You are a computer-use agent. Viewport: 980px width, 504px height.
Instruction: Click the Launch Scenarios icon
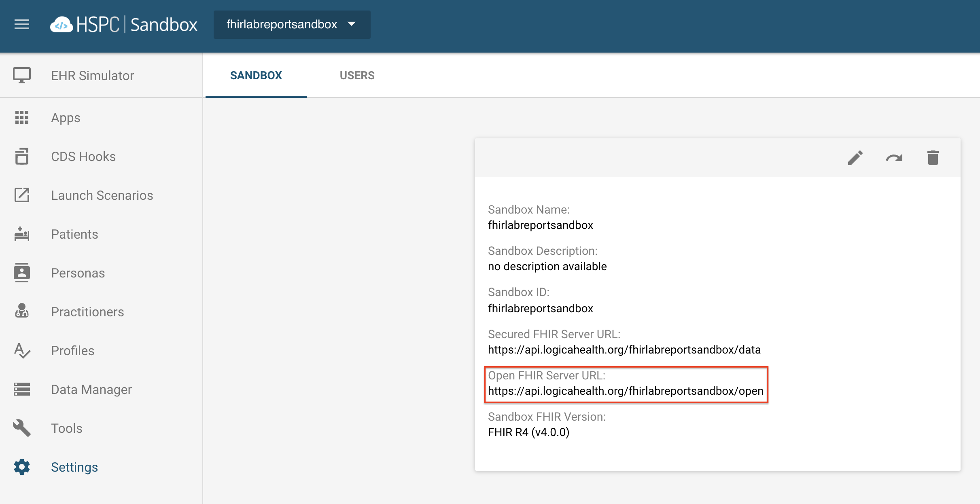click(x=22, y=195)
